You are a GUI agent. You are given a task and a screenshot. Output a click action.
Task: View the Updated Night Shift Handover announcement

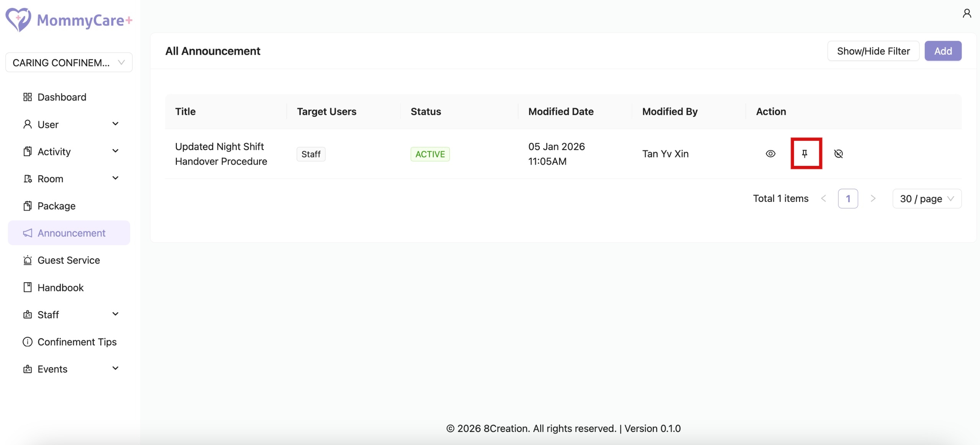770,154
